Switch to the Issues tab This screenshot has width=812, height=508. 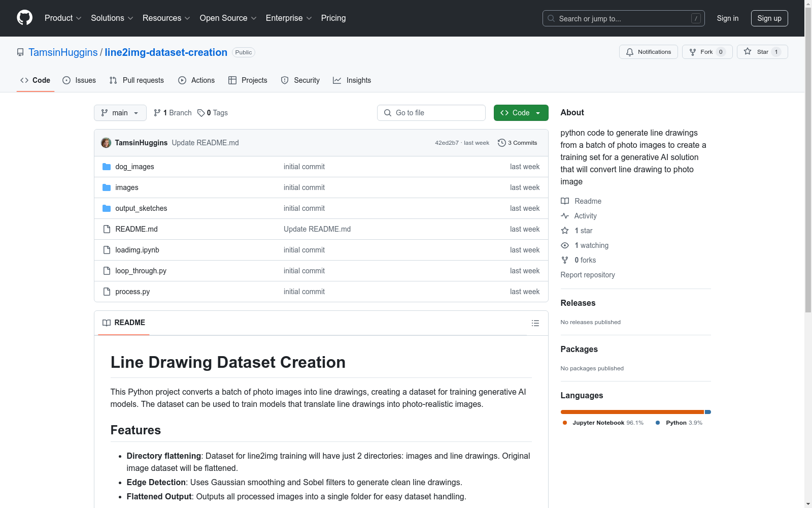click(79, 80)
